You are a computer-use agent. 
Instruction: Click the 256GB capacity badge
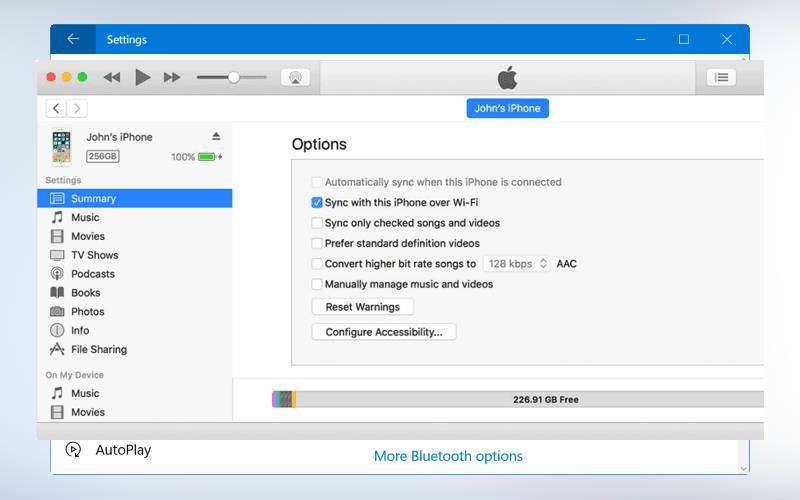pos(103,156)
